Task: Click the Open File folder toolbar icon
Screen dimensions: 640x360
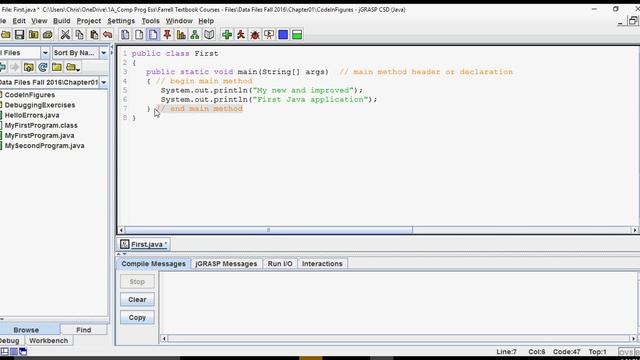Action: [x=5, y=35]
